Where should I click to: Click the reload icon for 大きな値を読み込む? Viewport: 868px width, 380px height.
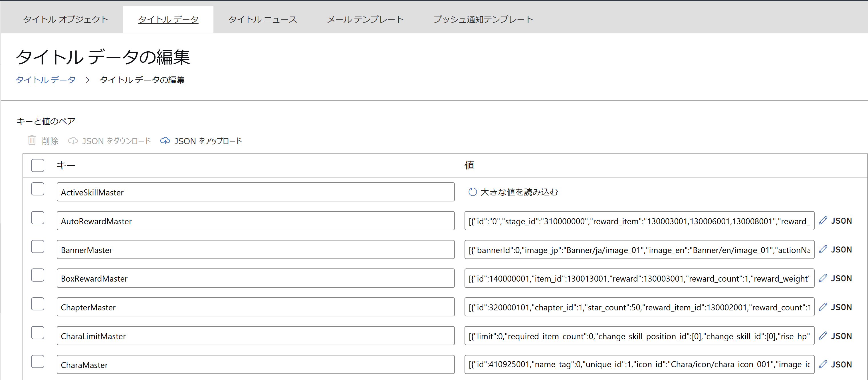(473, 192)
